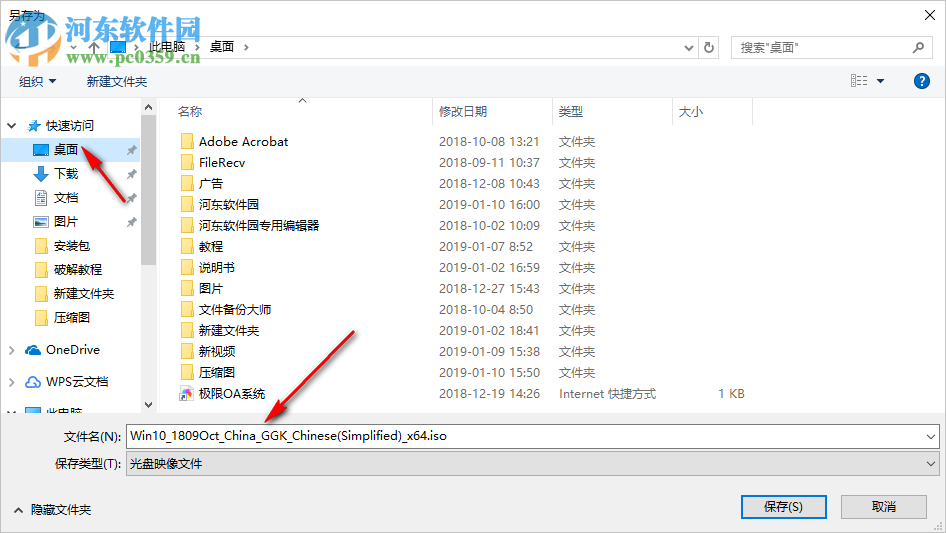Click the 此电脑 breadcrumb segment
This screenshot has width=946, height=533.
pyautogui.click(x=167, y=46)
